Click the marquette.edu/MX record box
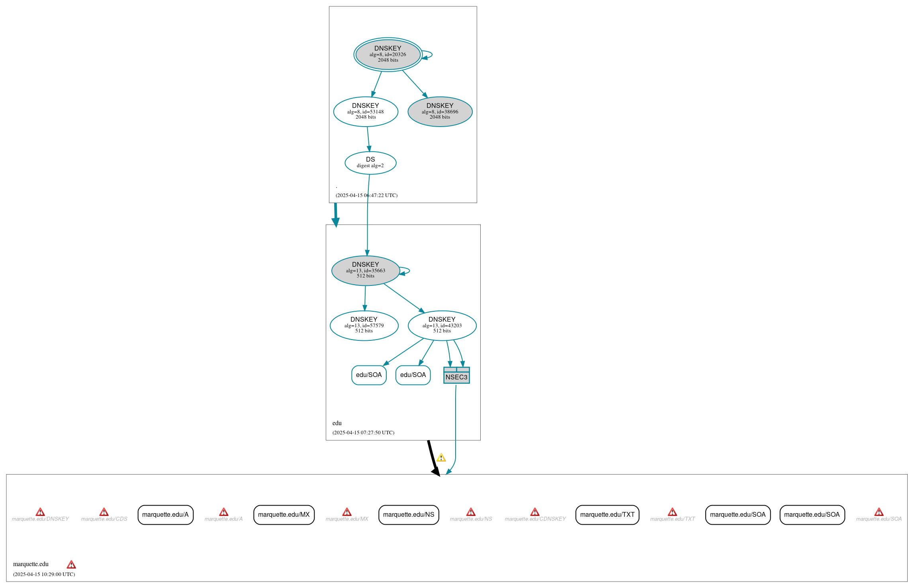 (284, 515)
